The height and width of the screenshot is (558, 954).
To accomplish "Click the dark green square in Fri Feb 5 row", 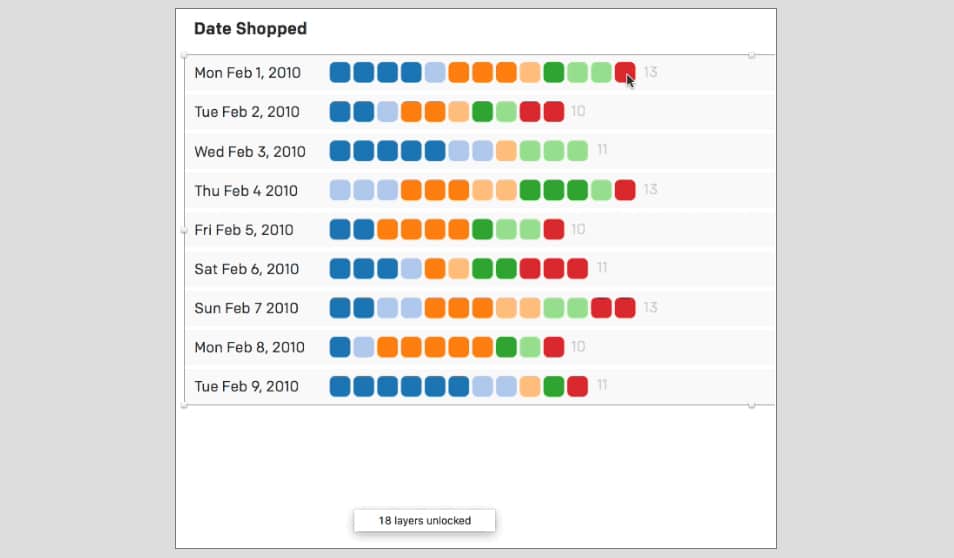I will pos(482,229).
